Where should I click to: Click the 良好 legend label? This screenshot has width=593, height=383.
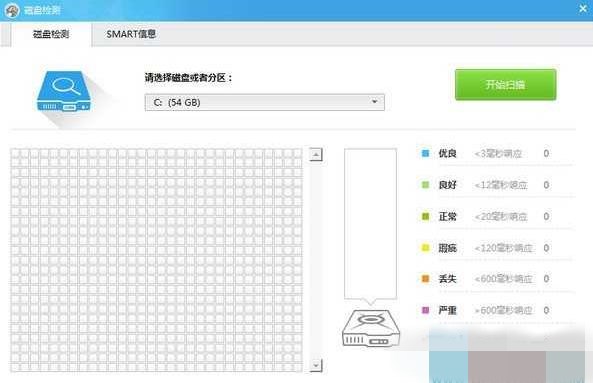click(447, 185)
